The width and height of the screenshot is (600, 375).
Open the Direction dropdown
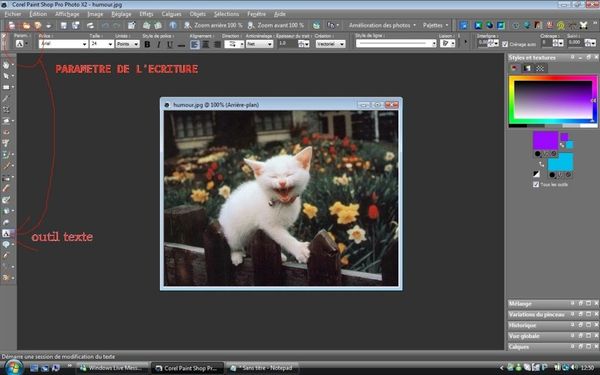(x=234, y=44)
